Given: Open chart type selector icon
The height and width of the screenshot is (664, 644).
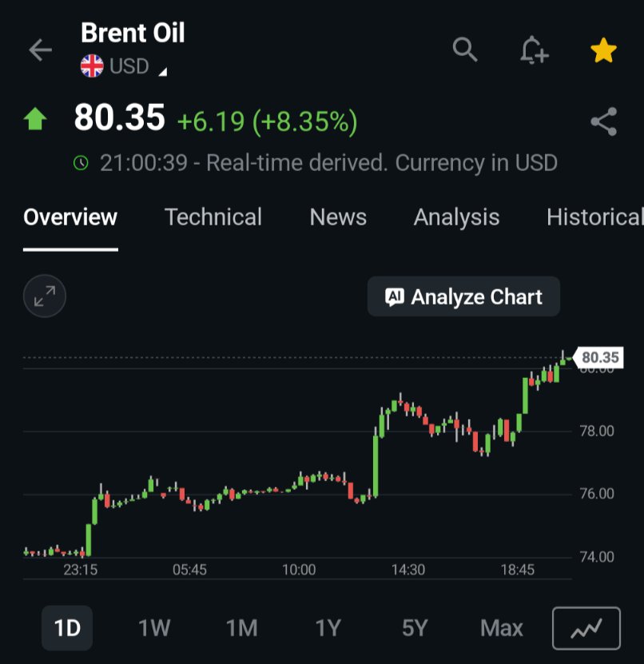Looking at the screenshot, I should tap(586, 628).
